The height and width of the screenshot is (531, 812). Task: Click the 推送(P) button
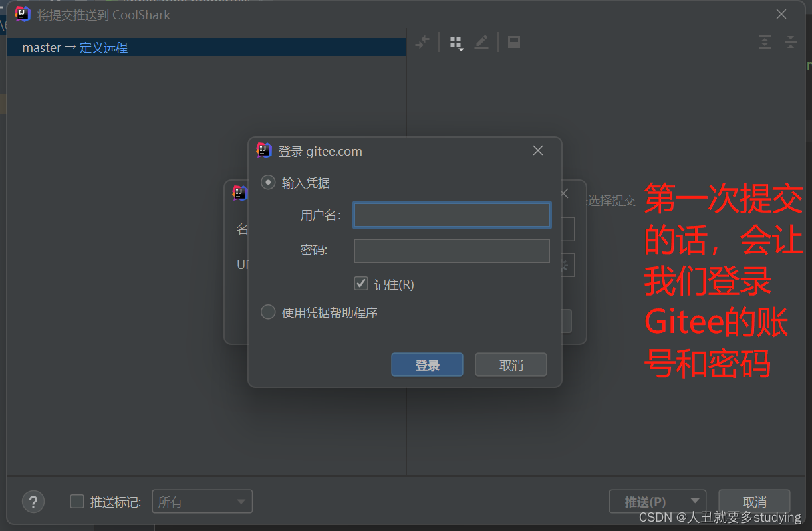[x=647, y=502]
